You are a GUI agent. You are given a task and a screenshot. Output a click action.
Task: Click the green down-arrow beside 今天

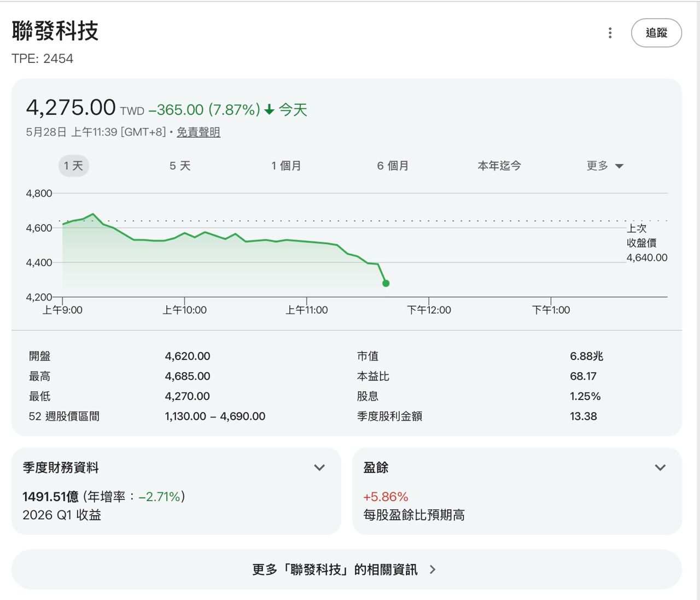coord(269,110)
